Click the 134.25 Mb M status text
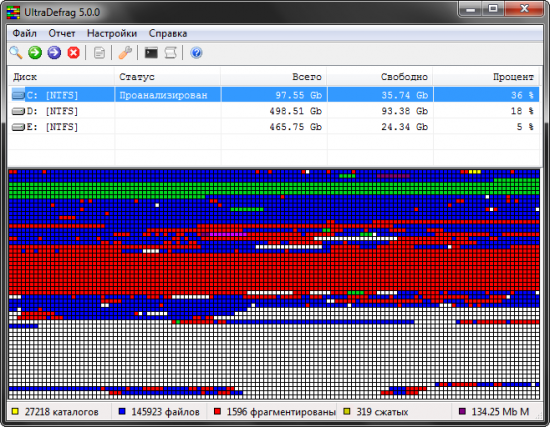550x427 pixels. coord(500,412)
